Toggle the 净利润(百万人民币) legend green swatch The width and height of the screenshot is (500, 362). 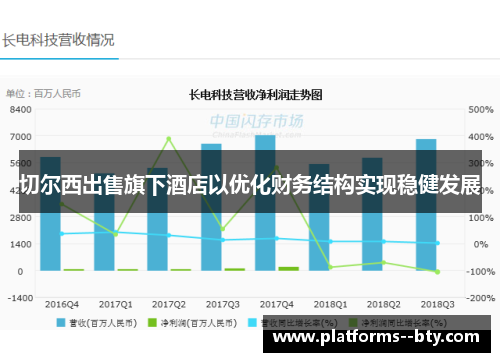152,323
